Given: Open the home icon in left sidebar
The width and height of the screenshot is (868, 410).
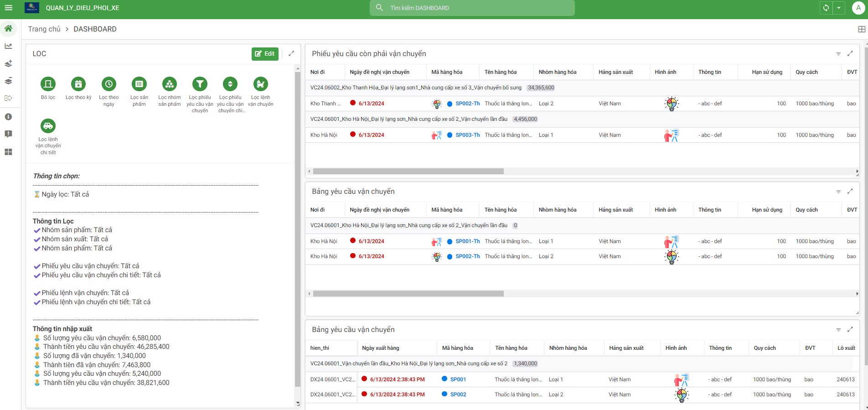Looking at the screenshot, I should pyautogui.click(x=8, y=29).
